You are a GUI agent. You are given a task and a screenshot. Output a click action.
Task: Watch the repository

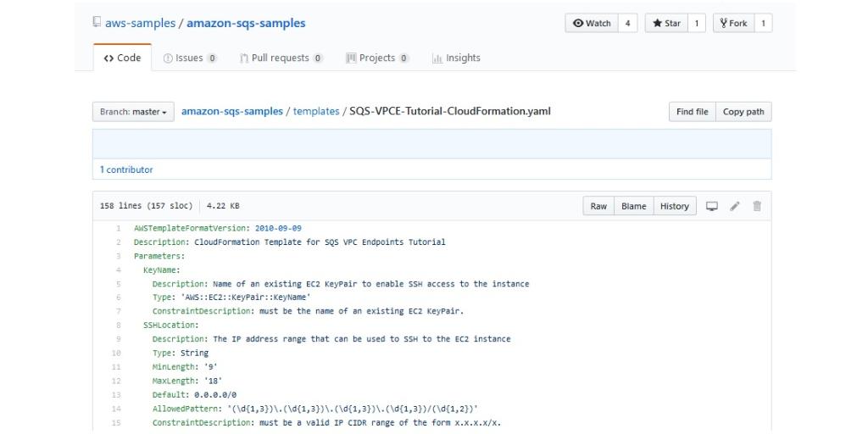tap(591, 23)
